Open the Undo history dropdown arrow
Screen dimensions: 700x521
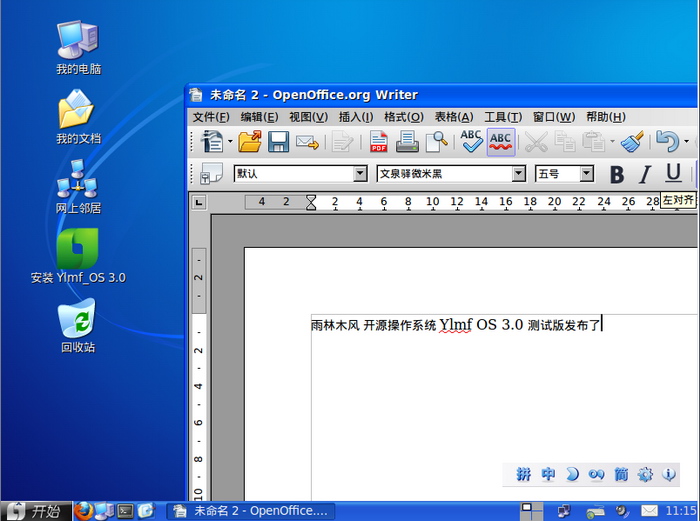click(686, 142)
